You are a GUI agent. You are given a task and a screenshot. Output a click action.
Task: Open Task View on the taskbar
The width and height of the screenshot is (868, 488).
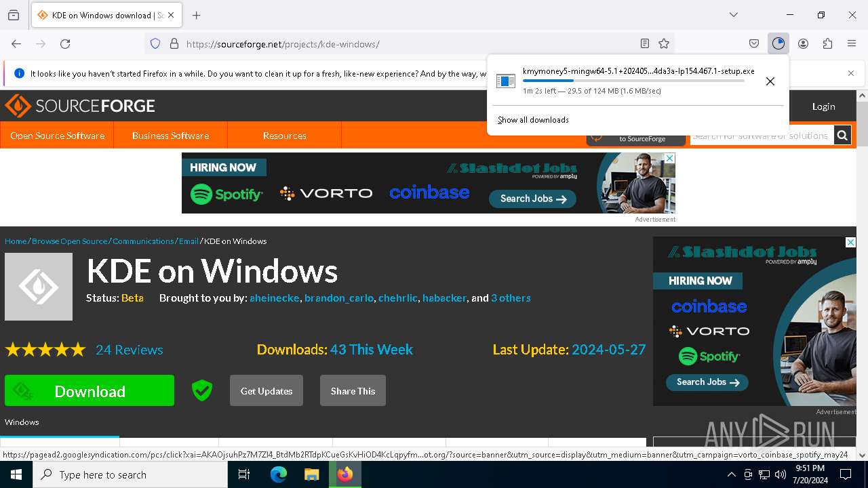click(244, 474)
